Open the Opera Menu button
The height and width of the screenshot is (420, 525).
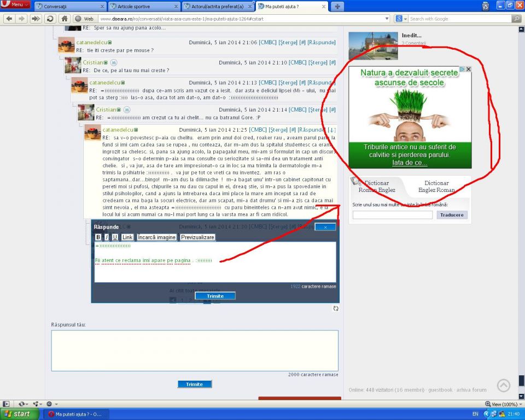[x=15, y=4]
